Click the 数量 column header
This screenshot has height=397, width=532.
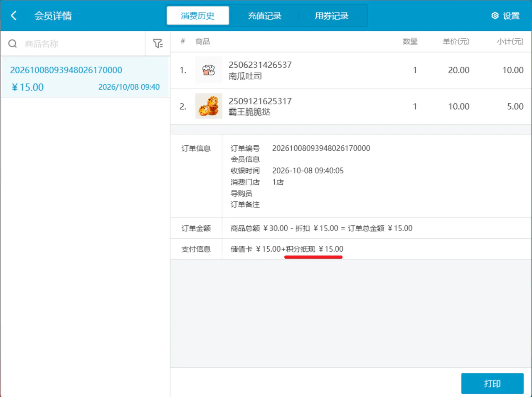[410, 42]
